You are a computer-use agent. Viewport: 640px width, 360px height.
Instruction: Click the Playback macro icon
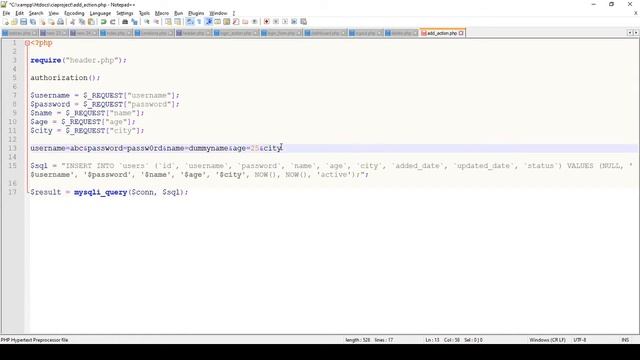[285, 22]
